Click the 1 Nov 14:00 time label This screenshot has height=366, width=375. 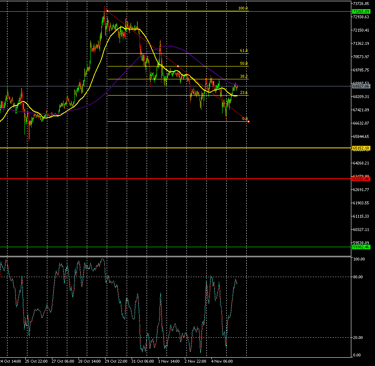coord(168,361)
